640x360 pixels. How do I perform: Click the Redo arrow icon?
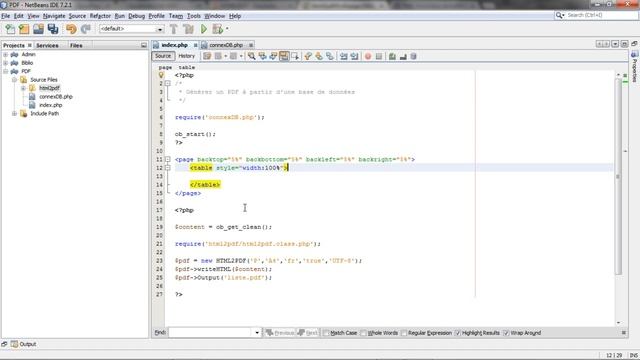86,29
